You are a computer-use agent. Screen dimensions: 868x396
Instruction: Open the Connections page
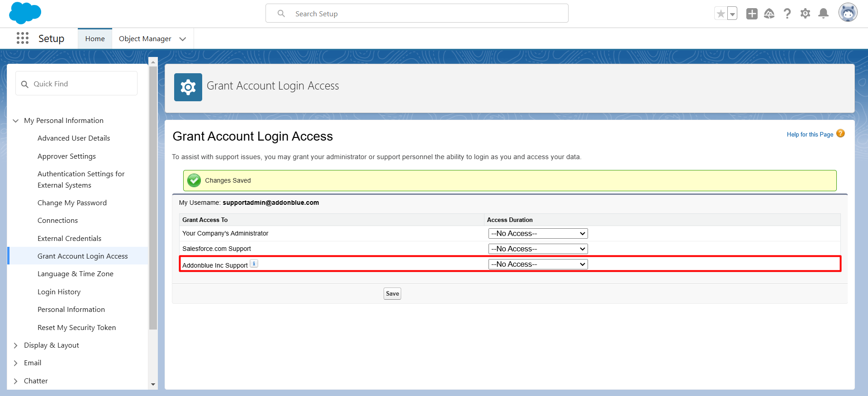tap(57, 221)
